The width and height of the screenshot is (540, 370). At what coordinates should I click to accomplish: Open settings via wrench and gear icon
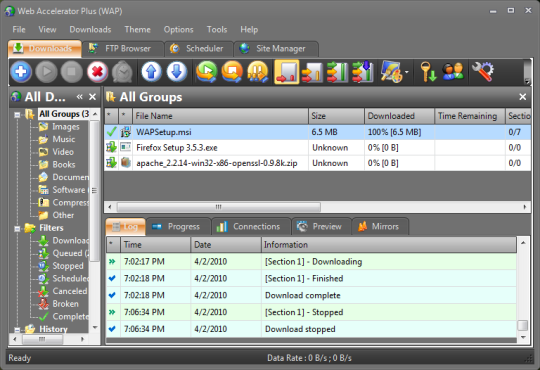click(483, 72)
